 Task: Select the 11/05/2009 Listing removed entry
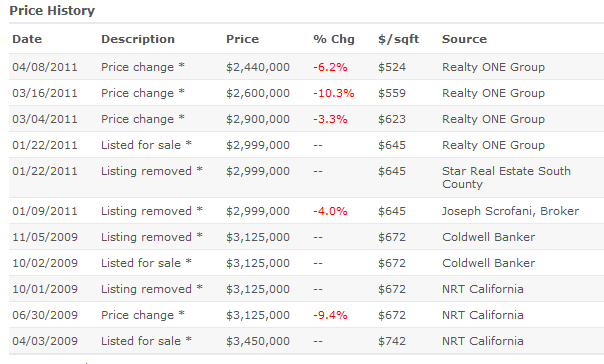[x=306, y=237]
